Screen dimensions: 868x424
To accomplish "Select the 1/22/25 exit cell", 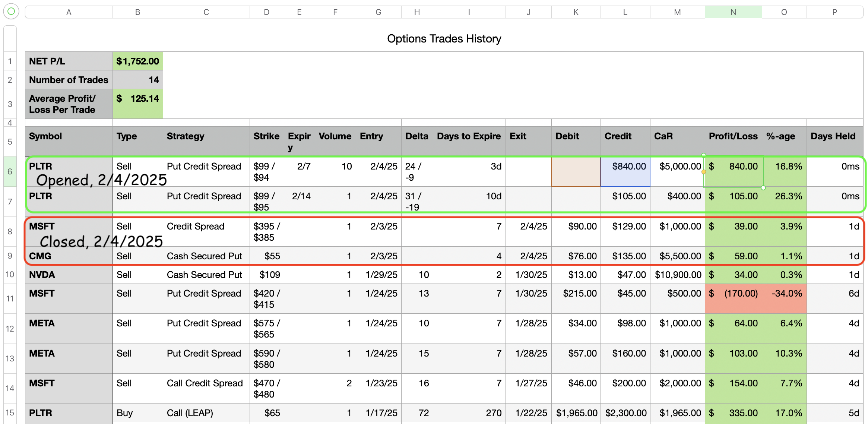I will (x=529, y=413).
